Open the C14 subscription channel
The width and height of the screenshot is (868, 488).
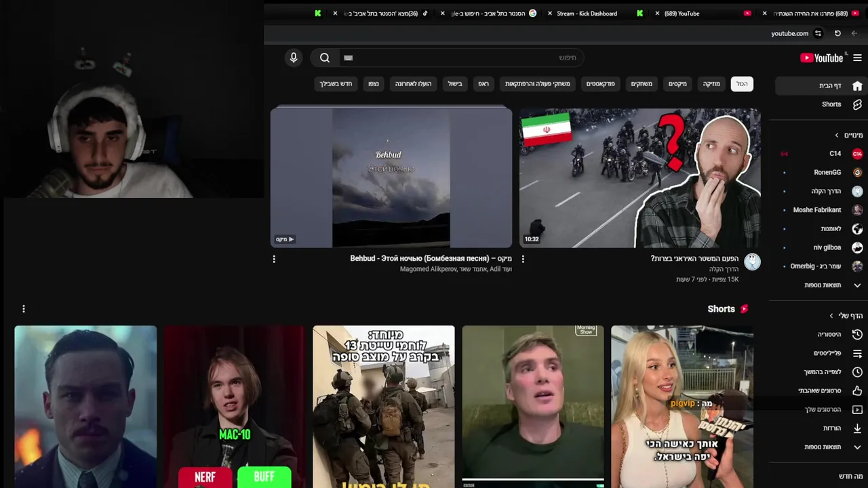tap(820, 154)
